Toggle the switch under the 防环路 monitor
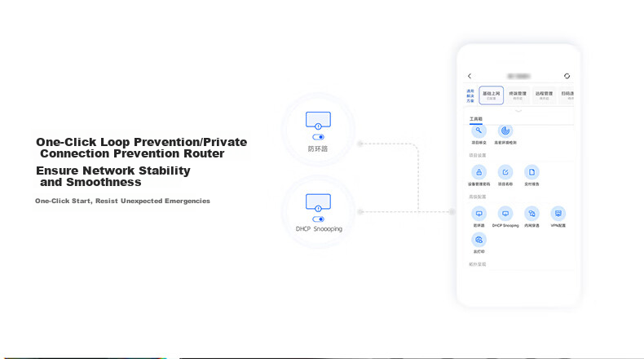 (x=318, y=137)
